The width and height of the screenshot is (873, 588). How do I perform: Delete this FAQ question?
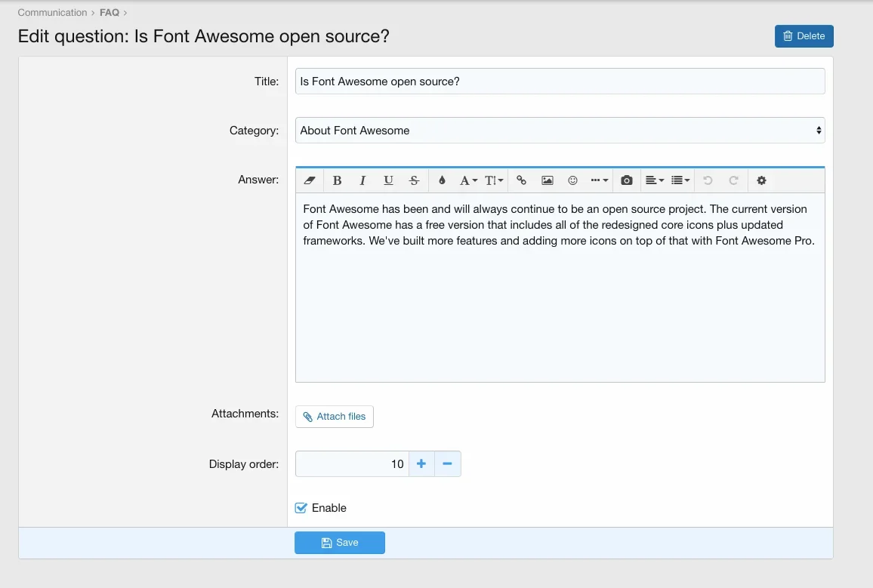(804, 36)
